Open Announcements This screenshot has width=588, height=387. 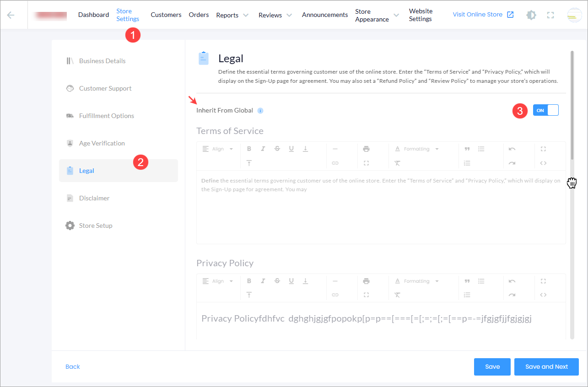pos(325,15)
